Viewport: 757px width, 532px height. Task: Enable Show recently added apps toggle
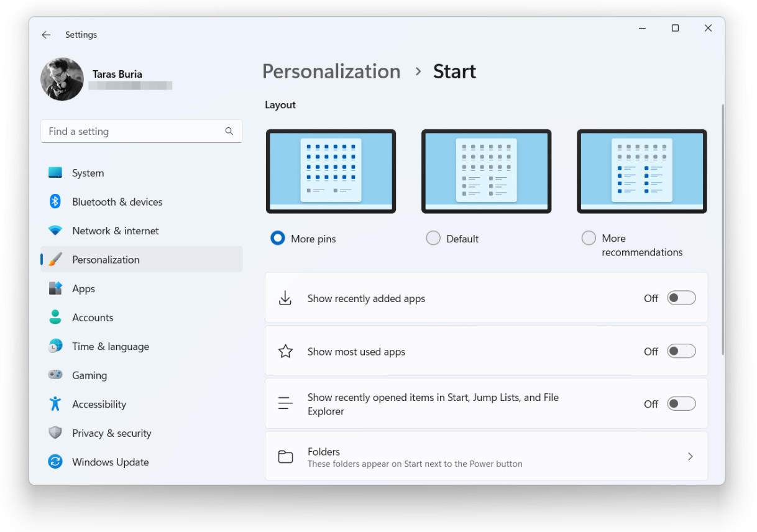click(681, 298)
